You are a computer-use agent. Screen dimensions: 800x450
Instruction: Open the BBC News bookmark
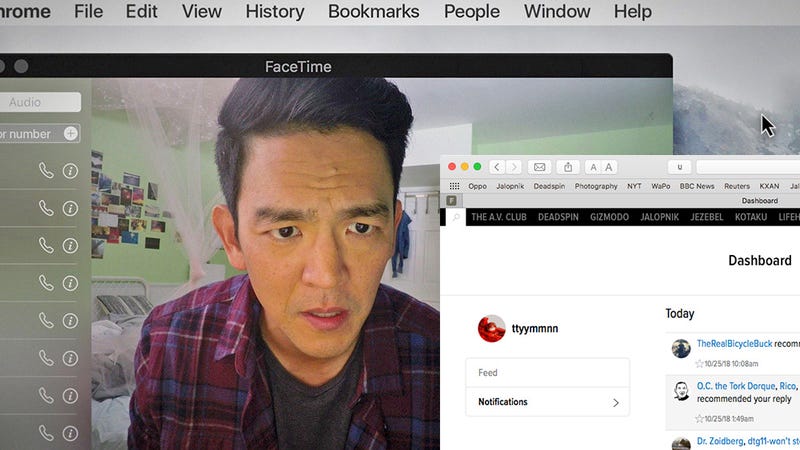point(697,186)
